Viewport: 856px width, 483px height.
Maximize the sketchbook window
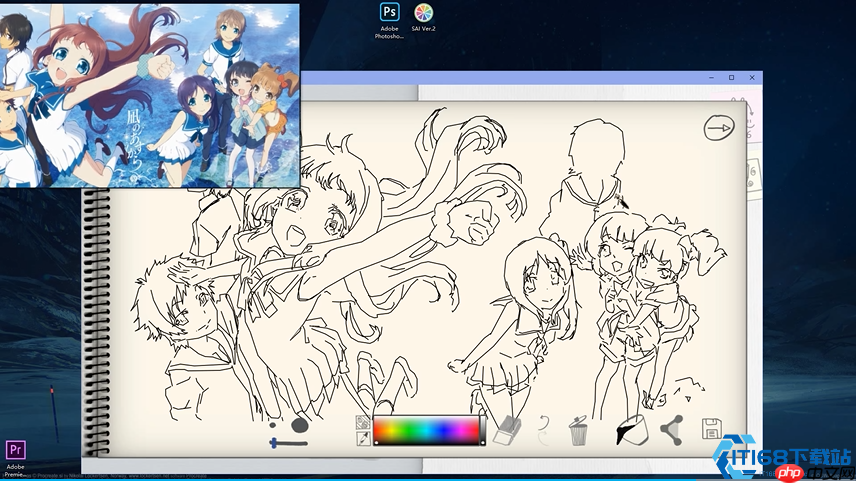(731, 77)
